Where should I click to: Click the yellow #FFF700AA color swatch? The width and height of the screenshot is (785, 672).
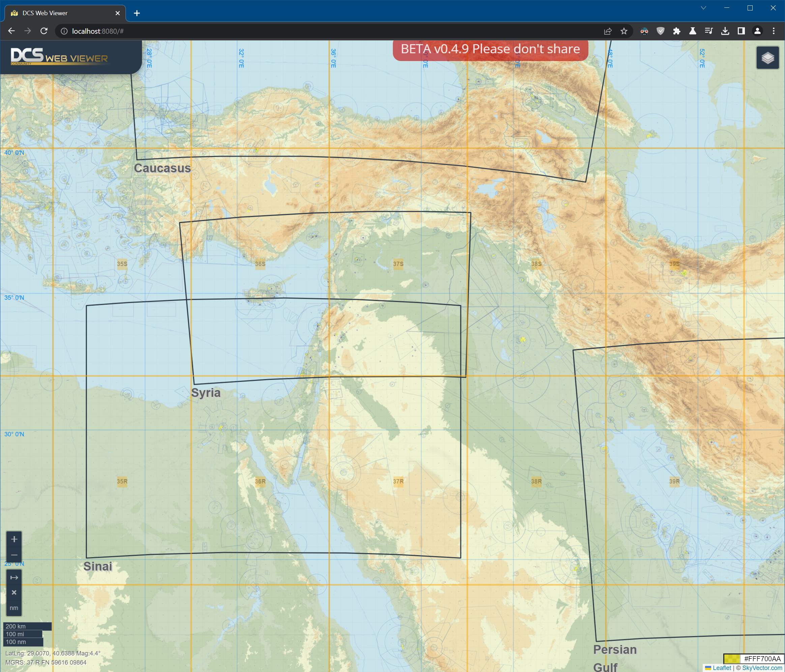point(732,659)
